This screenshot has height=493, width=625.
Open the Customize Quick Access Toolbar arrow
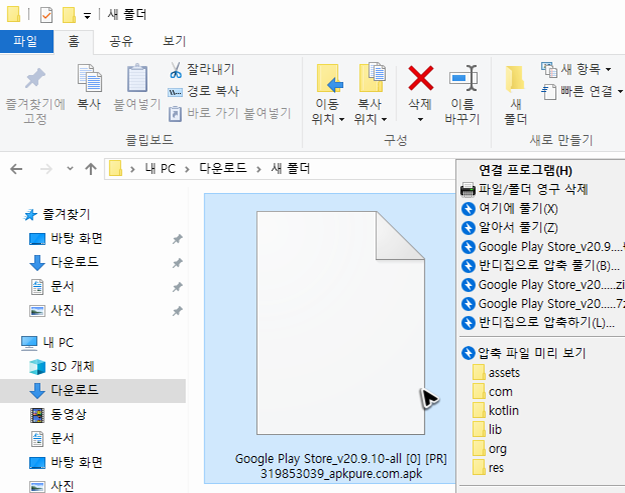pyautogui.click(x=87, y=16)
